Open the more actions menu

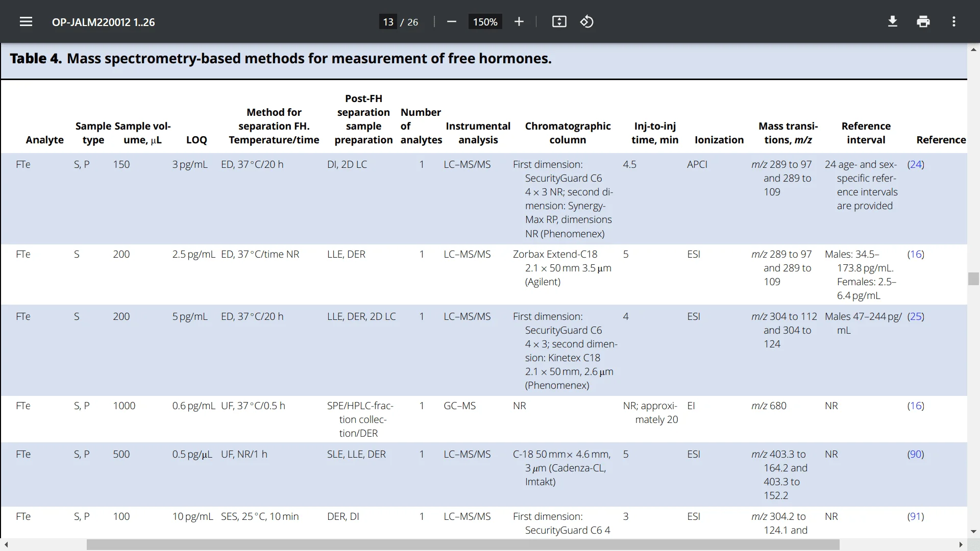click(x=954, y=21)
